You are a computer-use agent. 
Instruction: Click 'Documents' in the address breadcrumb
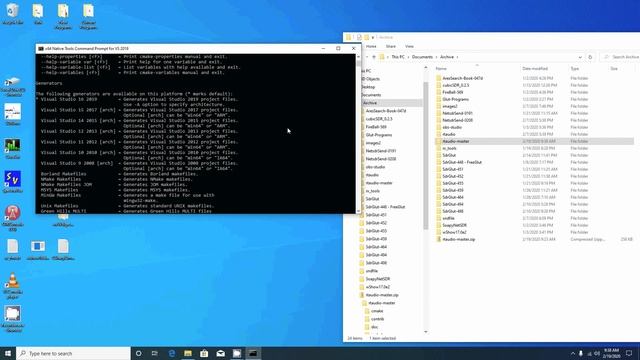tap(422, 57)
